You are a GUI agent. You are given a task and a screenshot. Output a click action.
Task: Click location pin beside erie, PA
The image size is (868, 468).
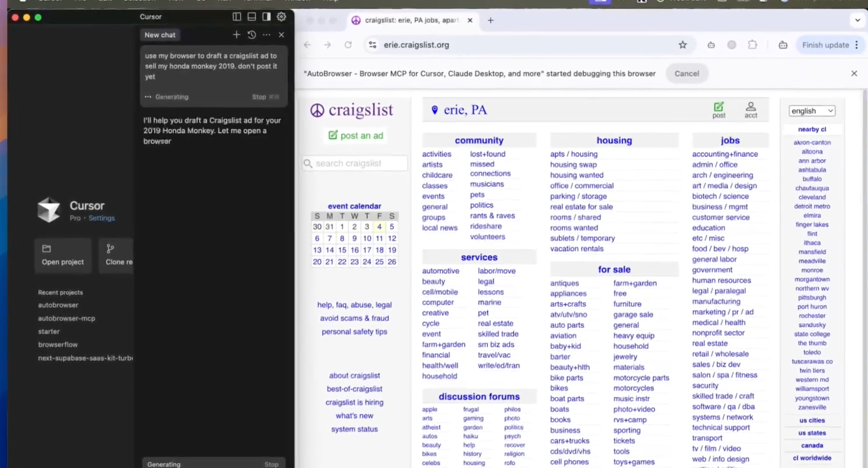click(435, 110)
